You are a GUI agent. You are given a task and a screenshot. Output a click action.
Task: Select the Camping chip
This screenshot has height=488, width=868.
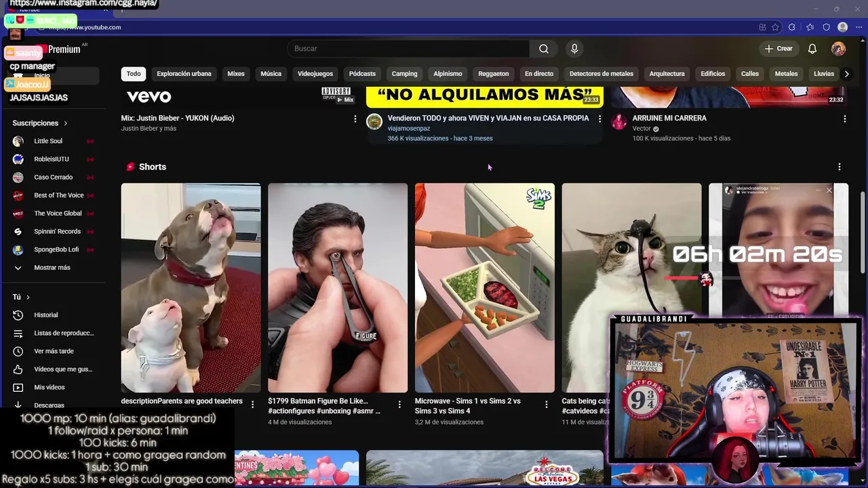click(404, 74)
